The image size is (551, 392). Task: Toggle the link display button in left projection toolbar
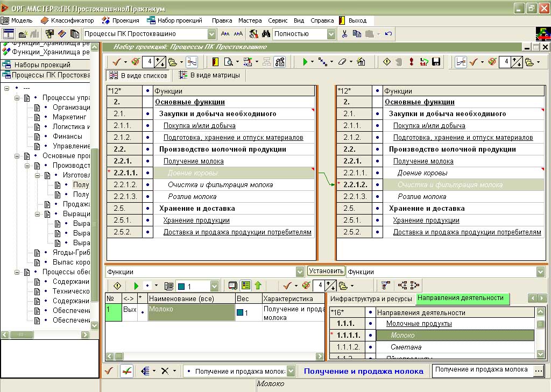(192, 62)
